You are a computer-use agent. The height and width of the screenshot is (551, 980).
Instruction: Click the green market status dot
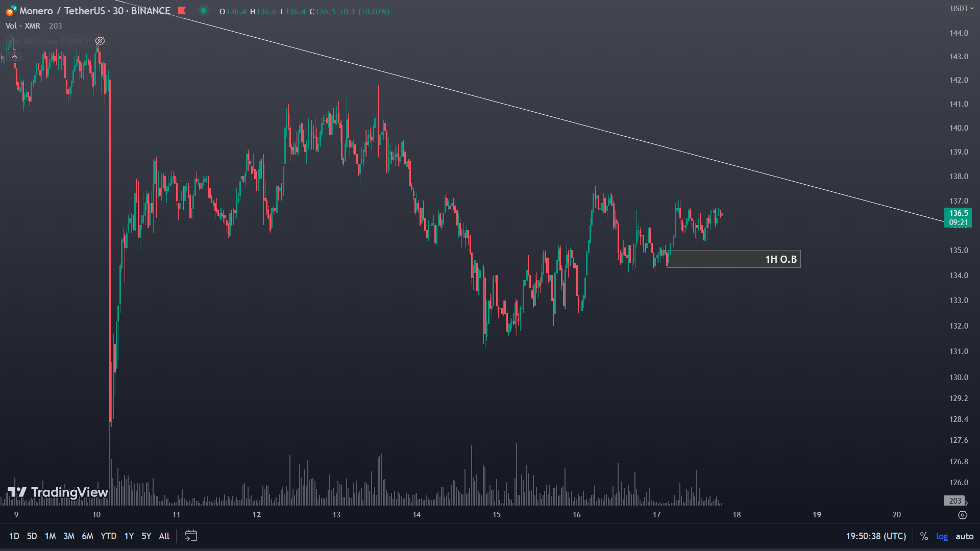[x=204, y=10]
